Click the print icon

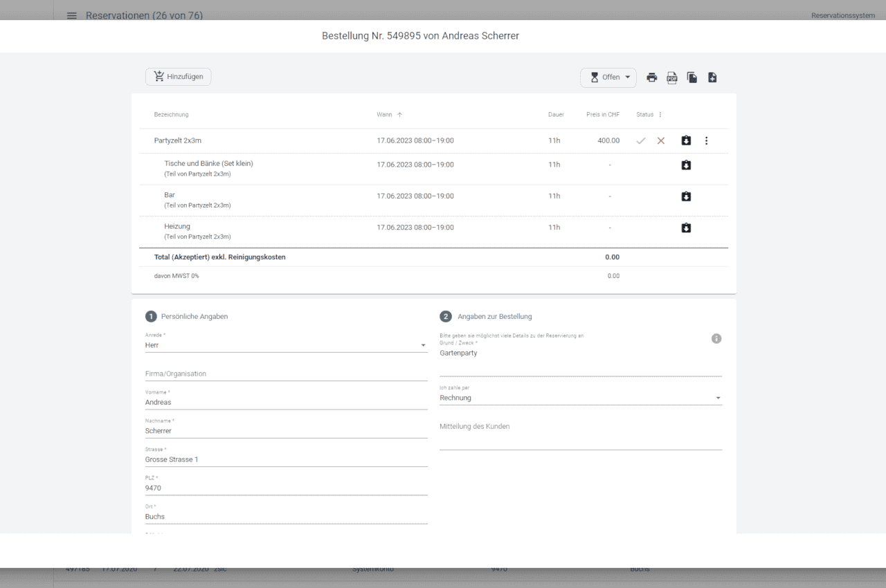[651, 77]
